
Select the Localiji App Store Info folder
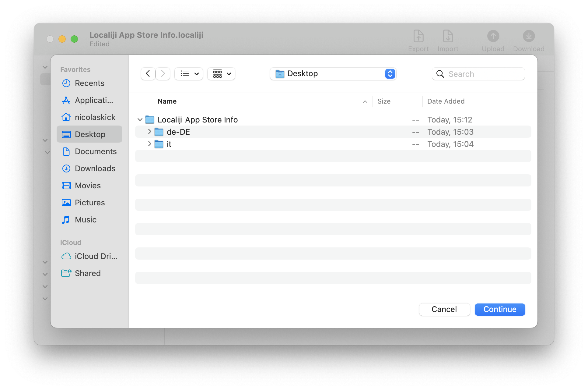[333, 120]
